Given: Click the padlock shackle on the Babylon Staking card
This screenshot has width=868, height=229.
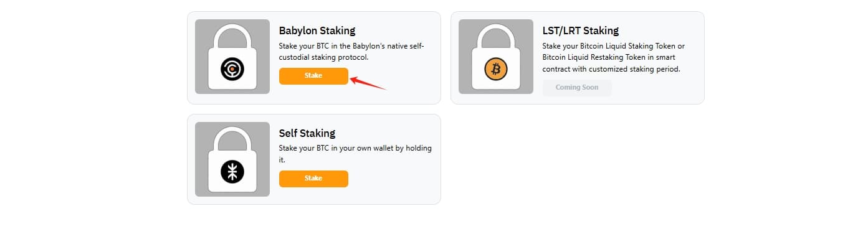Looking at the screenshot, I should pyautogui.click(x=232, y=36).
